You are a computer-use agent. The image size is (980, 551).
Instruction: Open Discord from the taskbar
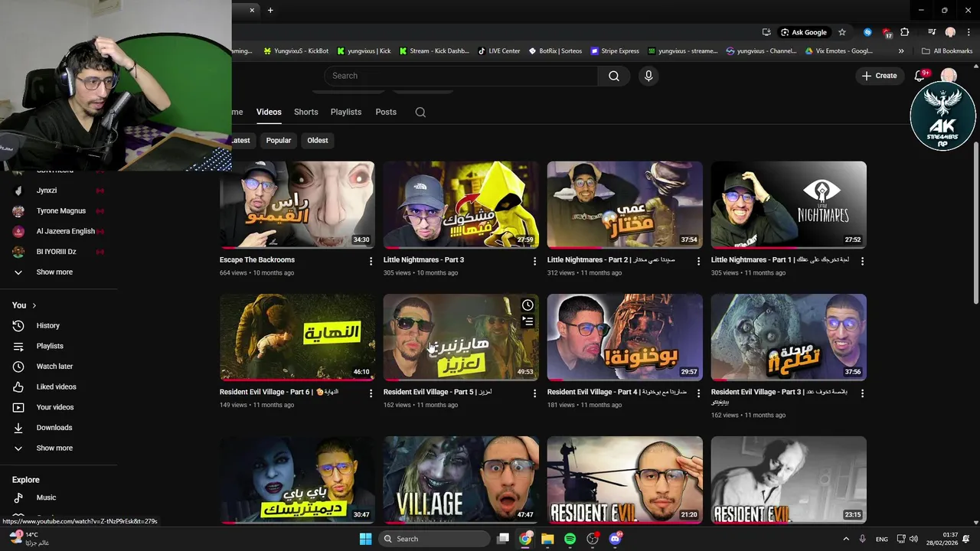615,539
